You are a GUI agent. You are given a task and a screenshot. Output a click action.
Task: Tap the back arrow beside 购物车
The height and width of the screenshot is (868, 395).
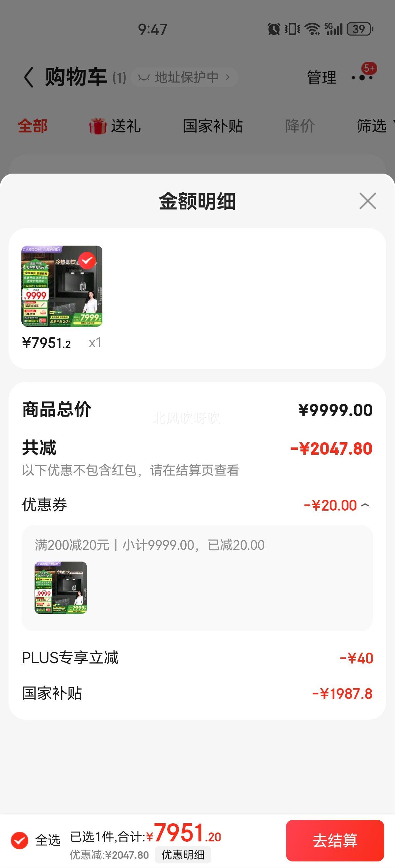[x=29, y=77]
